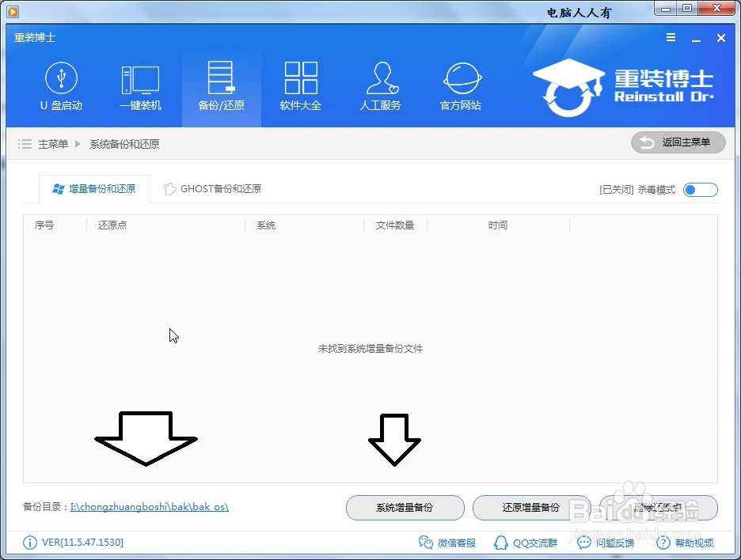Viewport: 741px width, 560px height.
Task: Click the 系统备份和还原 breadcrumb text
Action: click(x=124, y=144)
